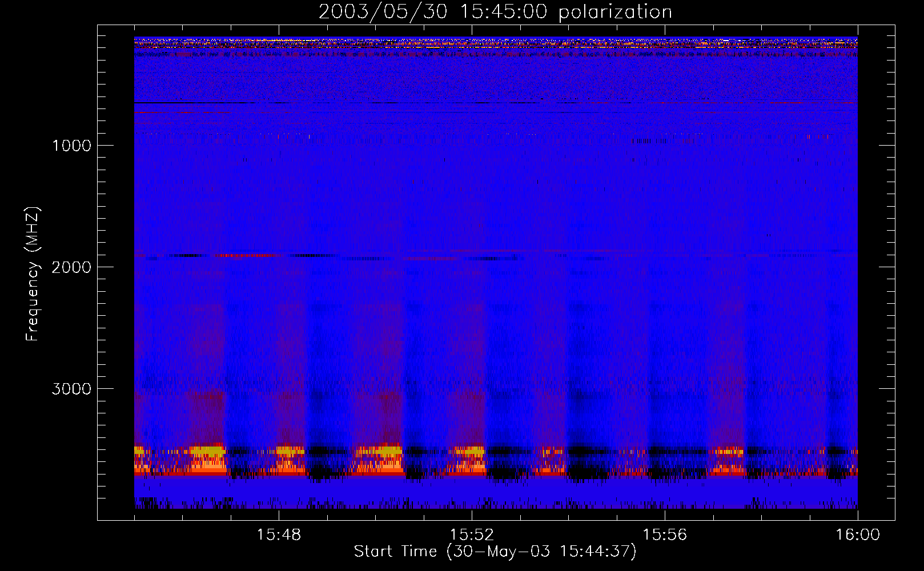The width and height of the screenshot is (924, 571).
Task: Click the '15:56' time tick label
Action: [x=665, y=535]
